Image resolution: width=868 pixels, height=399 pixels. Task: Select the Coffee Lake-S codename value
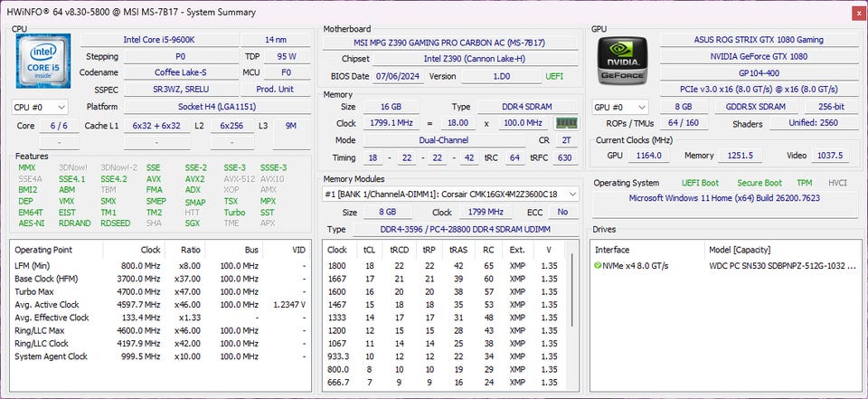[x=181, y=72]
